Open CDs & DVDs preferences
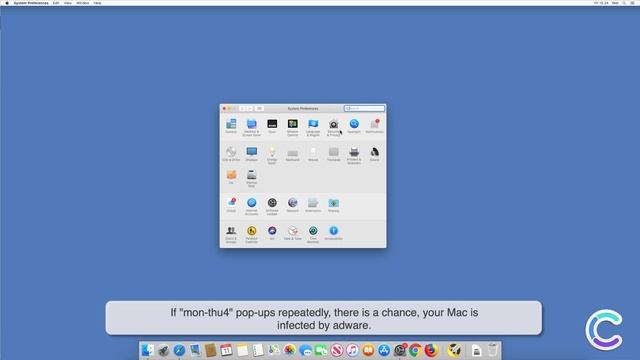This screenshot has height=360, width=640. tap(231, 154)
